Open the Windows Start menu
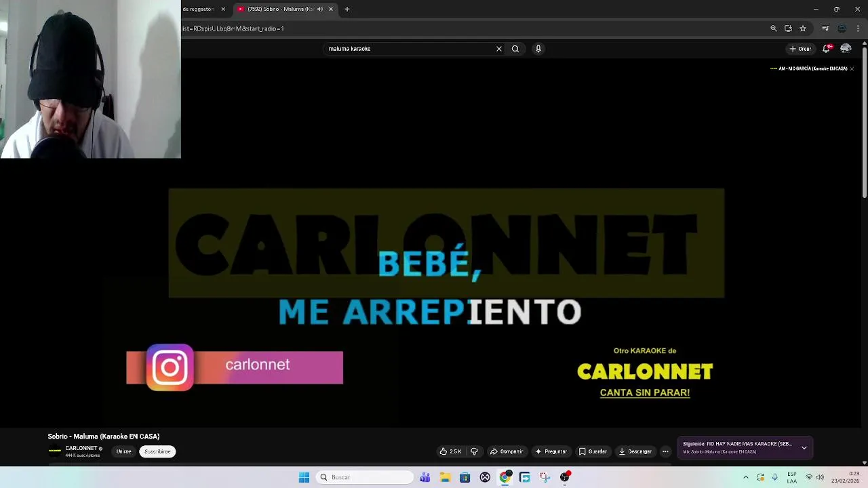 304,477
